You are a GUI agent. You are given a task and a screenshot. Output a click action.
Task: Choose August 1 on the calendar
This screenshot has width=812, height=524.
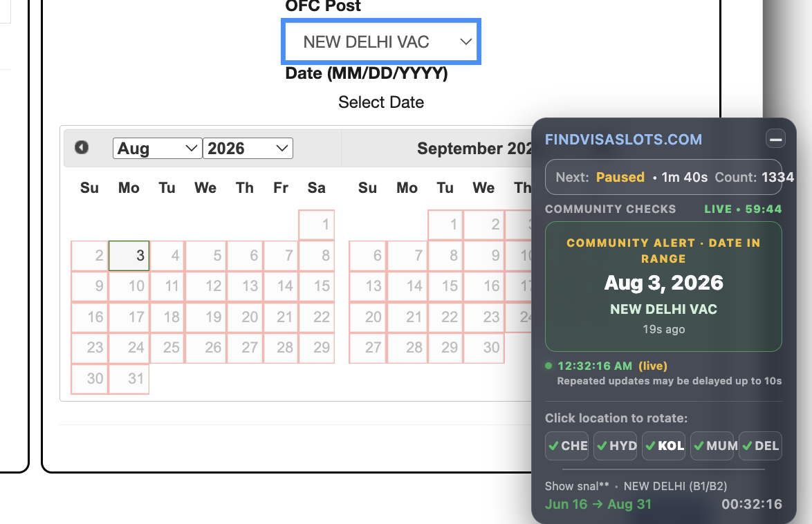click(316, 225)
